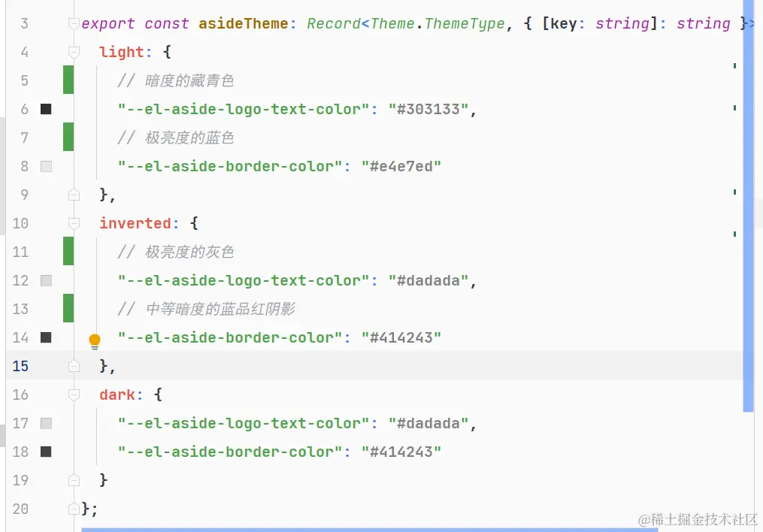The height and width of the screenshot is (532, 763).
Task: Click the "#dadada" value on line 17
Action: coord(428,423)
